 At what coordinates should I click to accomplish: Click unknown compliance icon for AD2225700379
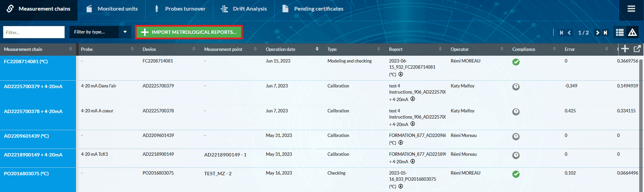point(516,87)
